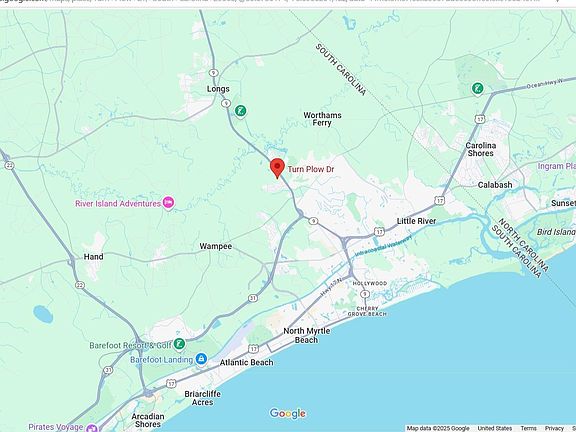576x432 pixels.
Task: Click the Carolina Shores label
Action: click(480, 150)
